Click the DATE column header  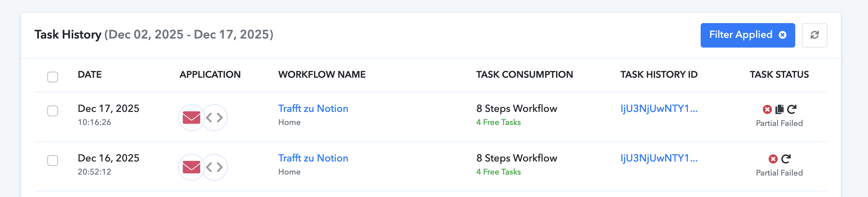90,74
